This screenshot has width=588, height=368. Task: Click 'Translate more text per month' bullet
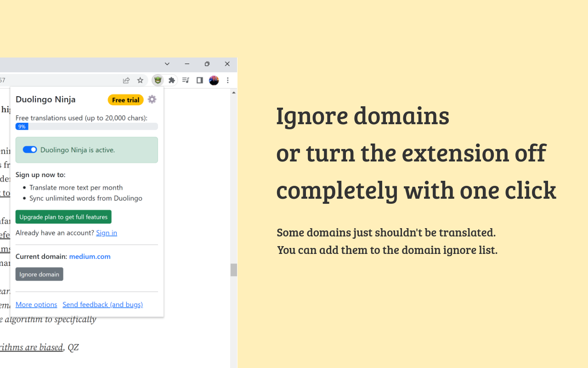(76, 187)
